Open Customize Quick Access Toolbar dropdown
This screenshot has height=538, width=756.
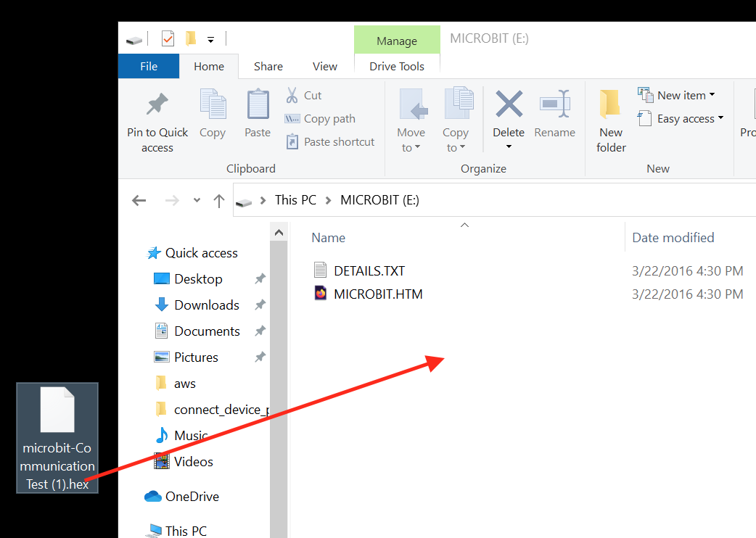coord(210,40)
